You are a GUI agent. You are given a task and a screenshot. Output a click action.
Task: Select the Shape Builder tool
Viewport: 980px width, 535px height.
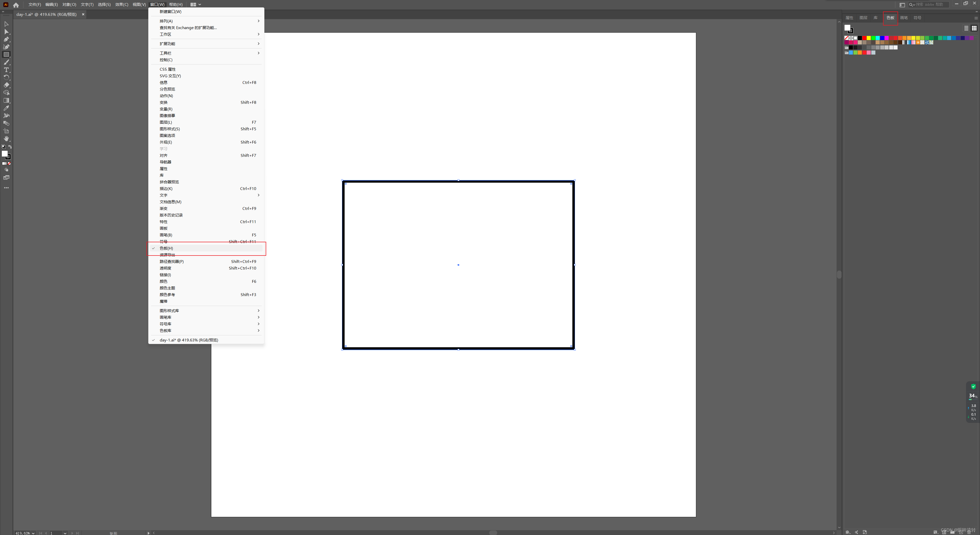pos(6,92)
